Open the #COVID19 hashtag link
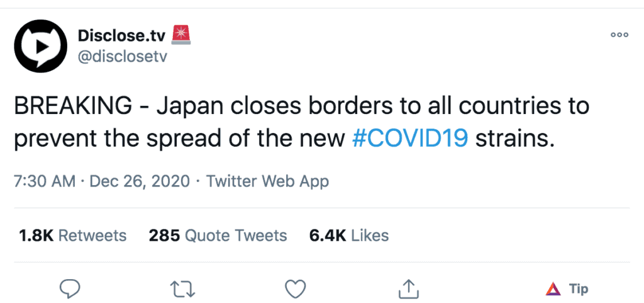The height and width of the screenshot is (303, 644). pos(410,138)
